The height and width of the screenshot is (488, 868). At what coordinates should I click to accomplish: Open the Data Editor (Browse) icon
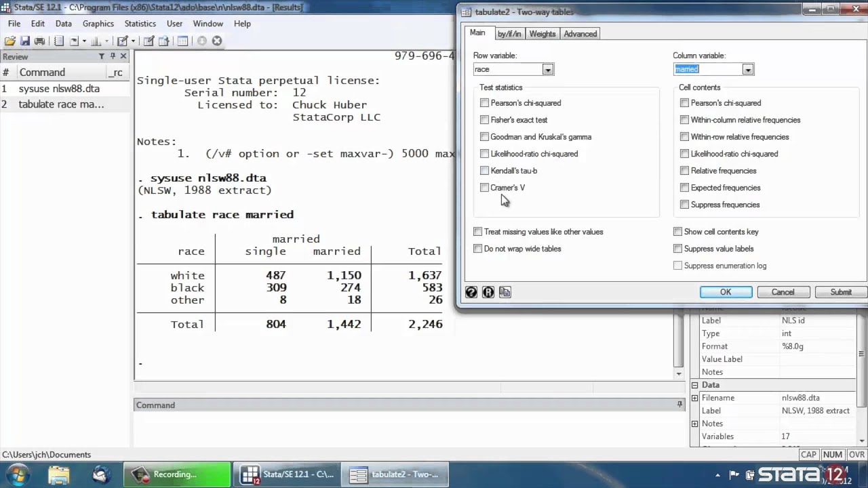[x=163, y=41]
